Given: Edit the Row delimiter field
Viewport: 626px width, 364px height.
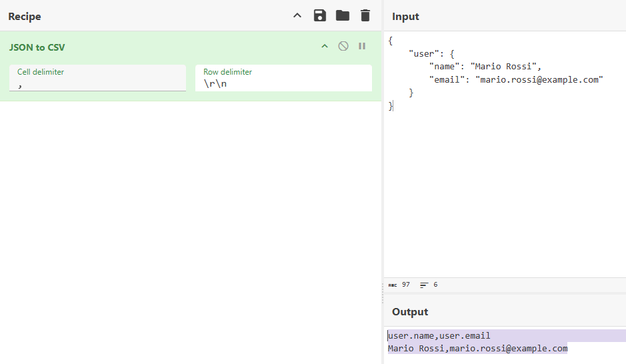Looking at the screenshot, I should coord(283,78).
